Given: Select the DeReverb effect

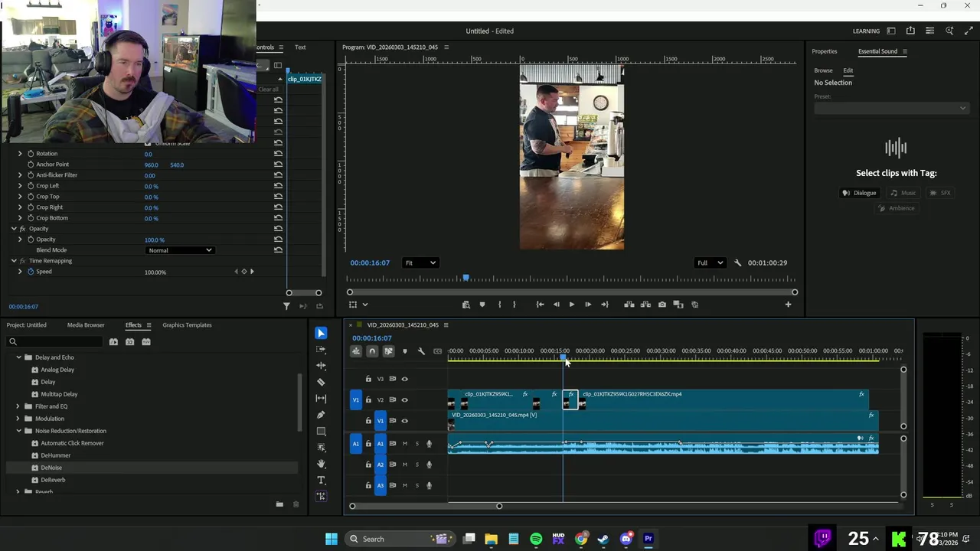Looking at the screenshot, I should pyautogui.click(x=53, y=480).
